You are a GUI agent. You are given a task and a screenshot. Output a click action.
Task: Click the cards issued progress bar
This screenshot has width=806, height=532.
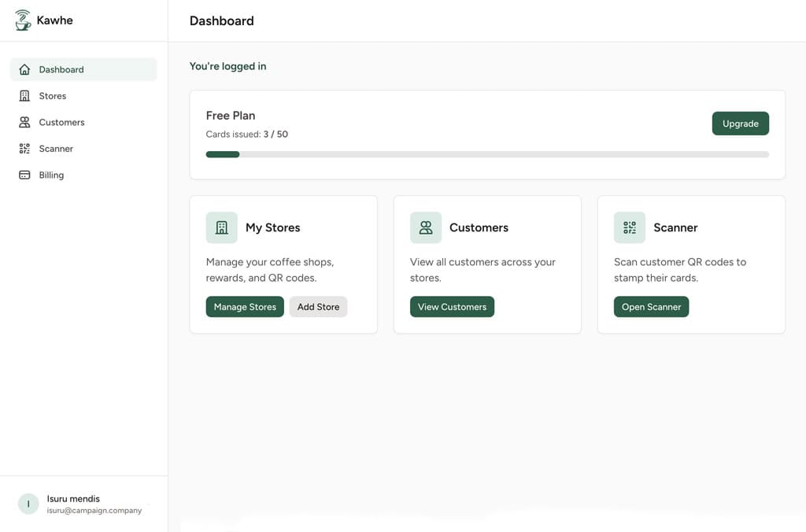coord(487,154)
